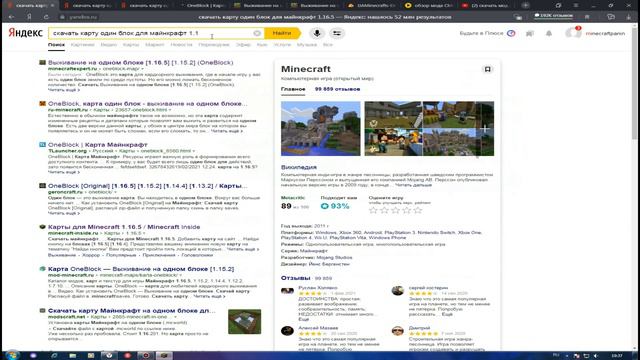Open result Скачать карту Майнкрафт на одном блоке
Image resolution: width=640 pixels, height=360 pixels.
click(131, 311)
